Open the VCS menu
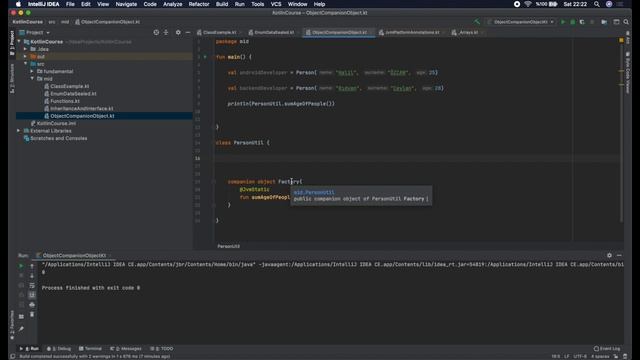The width and height of the screenshot is (640, 360). (276, 4)
